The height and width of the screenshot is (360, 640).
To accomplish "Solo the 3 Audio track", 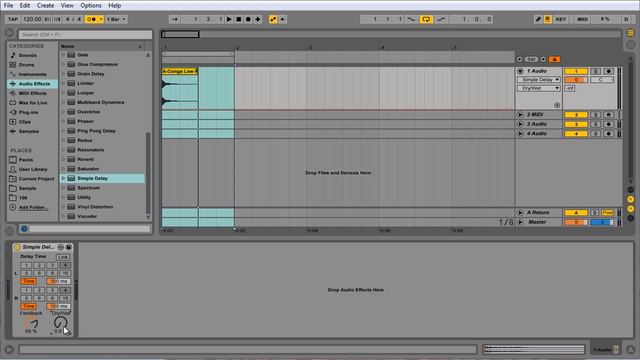I will [596, 124].
